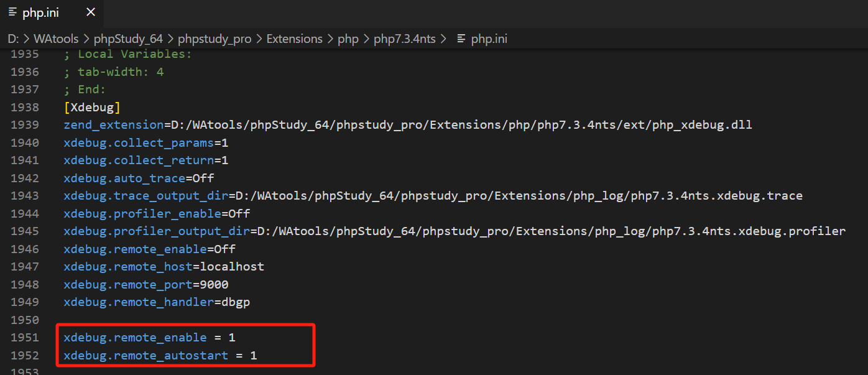Click the xdebug.remote_handler=dbgp line
868x375 pixels.
pyautogui.click(x=157, y=302)
